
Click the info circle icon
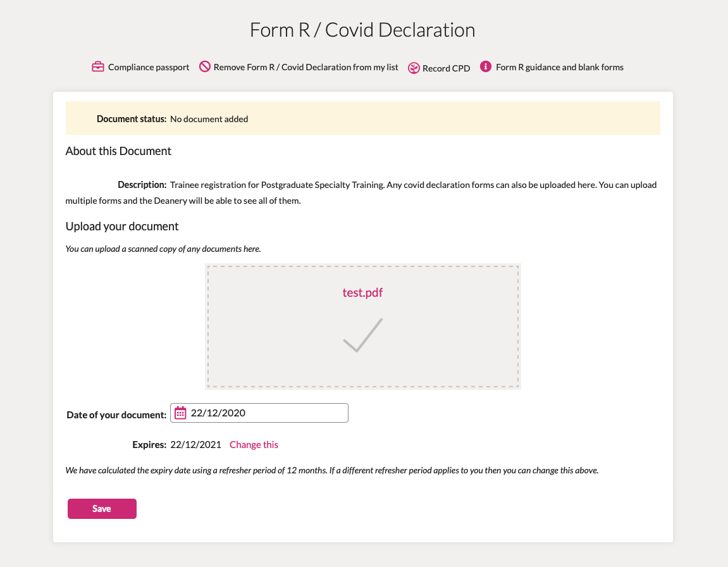[486, 66]
